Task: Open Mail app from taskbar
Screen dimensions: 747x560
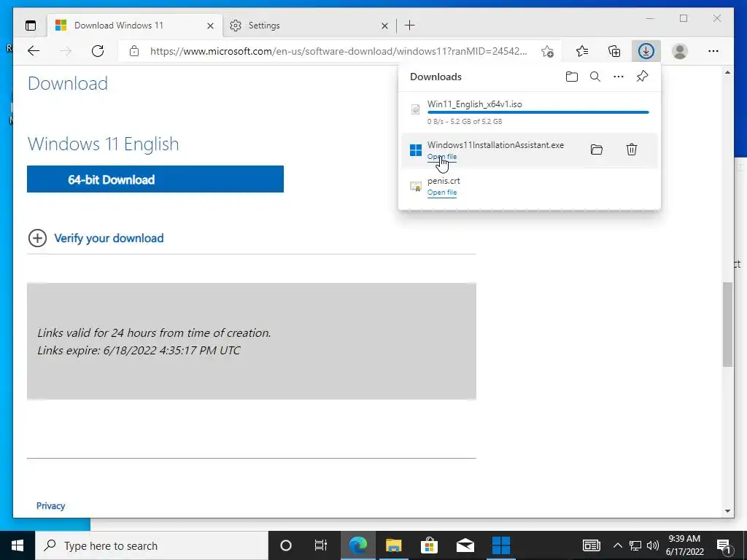Action: 465,545
